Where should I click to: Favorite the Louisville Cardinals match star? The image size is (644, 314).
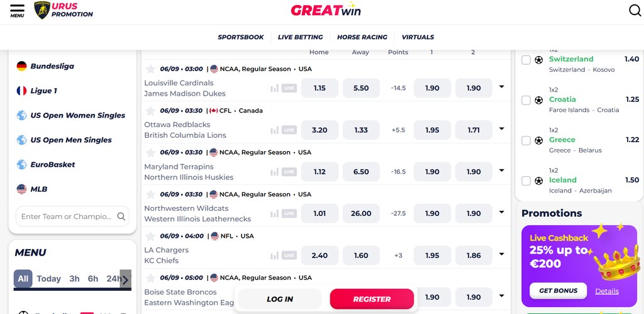[x=151, y=69]
